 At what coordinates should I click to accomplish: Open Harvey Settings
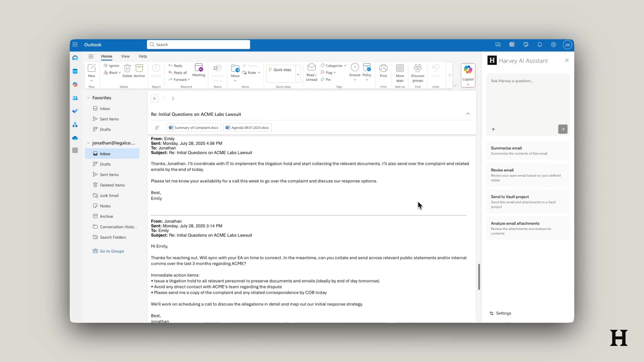500,313
